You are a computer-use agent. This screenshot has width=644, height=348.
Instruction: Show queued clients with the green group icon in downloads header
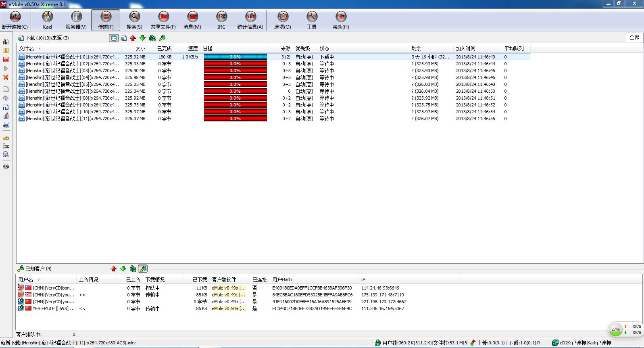pos(152,38)
